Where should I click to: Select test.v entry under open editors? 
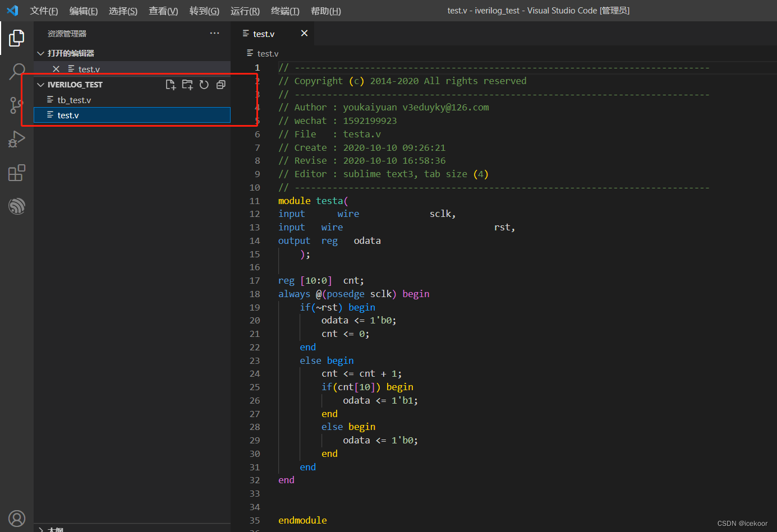132,68
